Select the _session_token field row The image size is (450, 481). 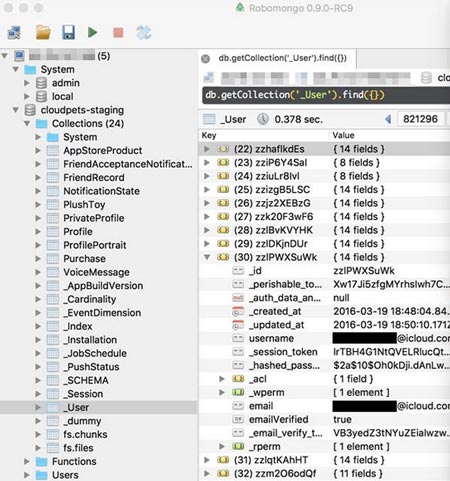click(325, 352)
